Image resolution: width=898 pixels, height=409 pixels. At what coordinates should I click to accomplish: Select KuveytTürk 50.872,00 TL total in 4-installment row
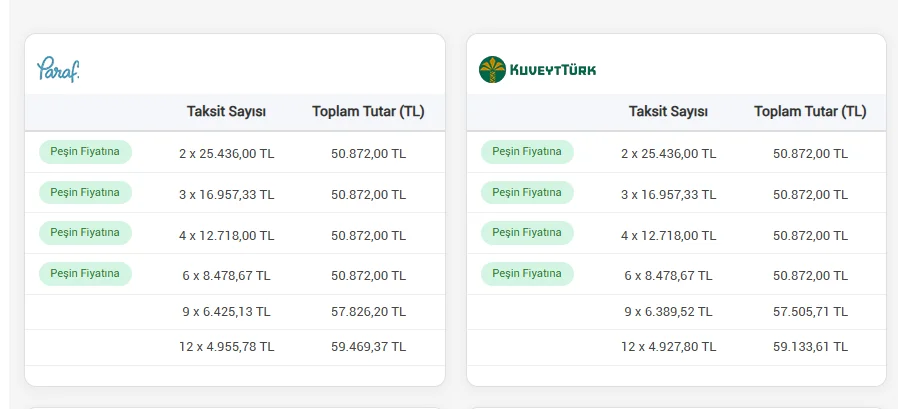coord(810,235)
